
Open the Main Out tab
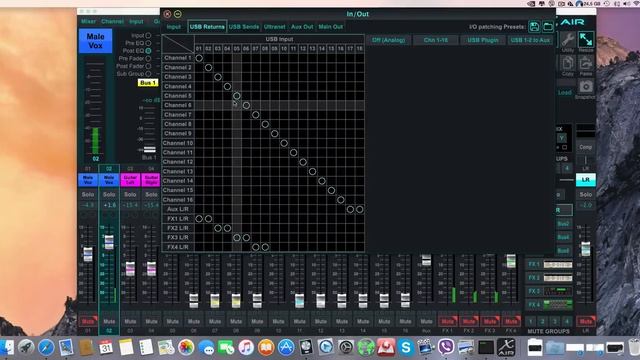point(331,27)
